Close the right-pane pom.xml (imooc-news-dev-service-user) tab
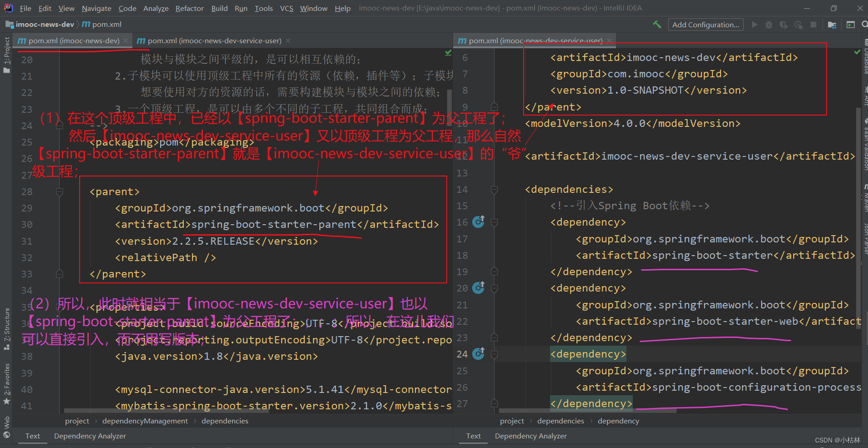This screenshot has height=448, width=868. (609, 41)
